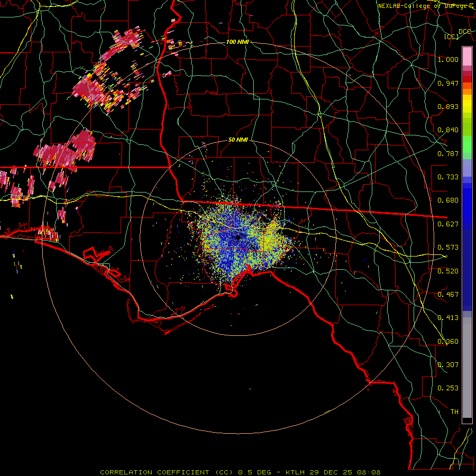Click the 0.307 scale value
This screenshot has height=476, width=476.
(x=448, y=365)
